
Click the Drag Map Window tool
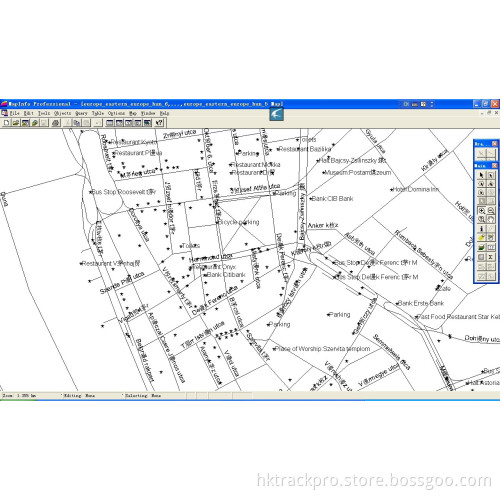[491, 237]
